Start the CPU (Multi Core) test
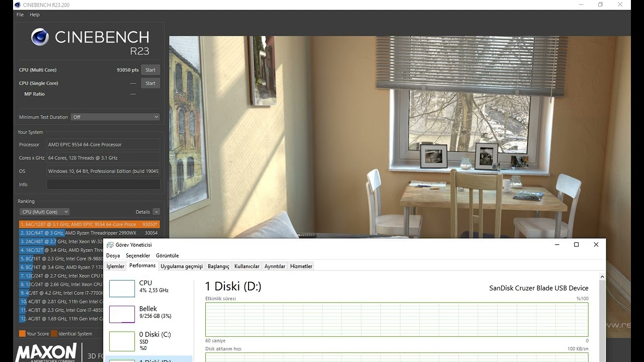 point(150,70)
